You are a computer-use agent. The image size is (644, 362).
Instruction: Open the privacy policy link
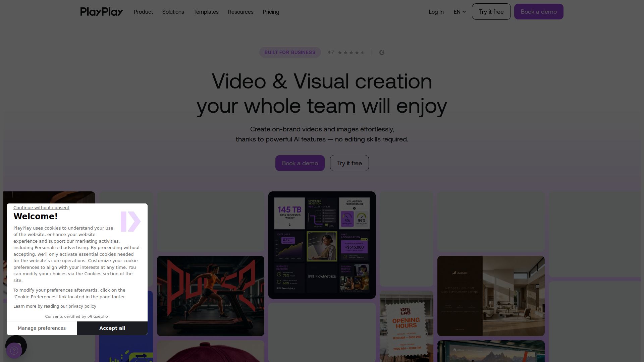(55, 306)
